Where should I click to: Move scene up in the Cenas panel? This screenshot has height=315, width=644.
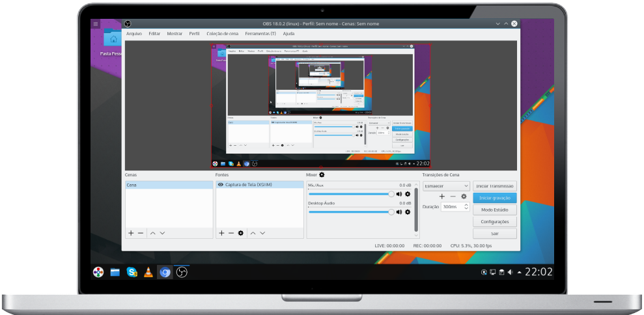153,233
